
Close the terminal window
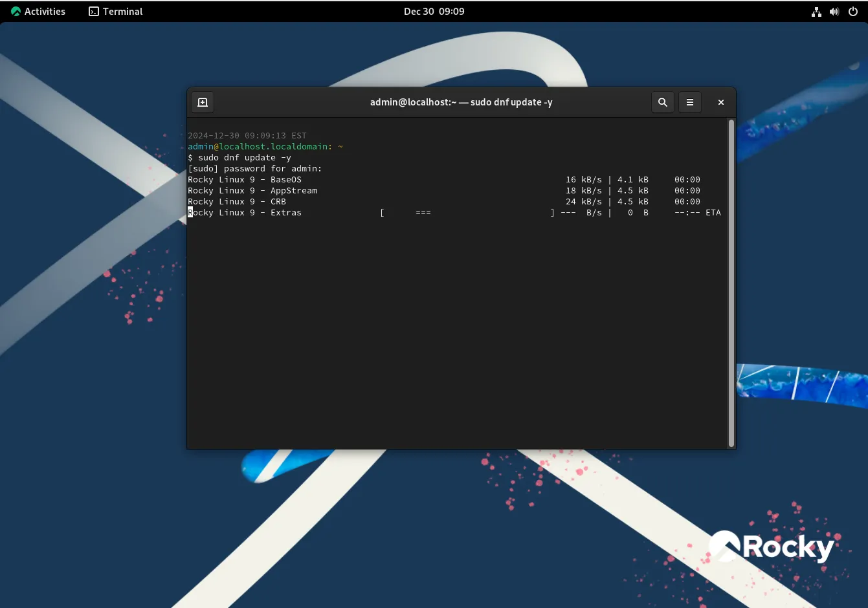click(721, 102)
